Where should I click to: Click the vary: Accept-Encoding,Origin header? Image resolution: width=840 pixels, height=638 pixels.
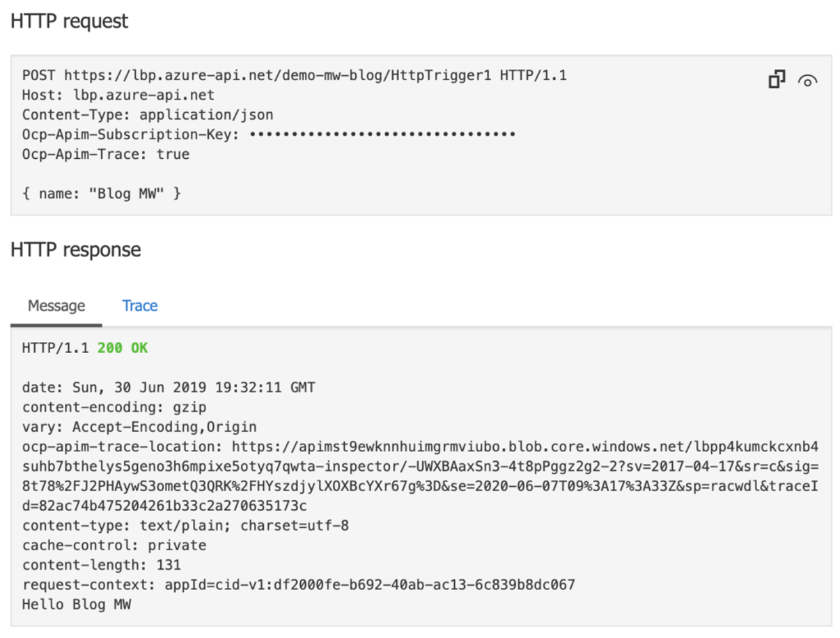(139, 426)
